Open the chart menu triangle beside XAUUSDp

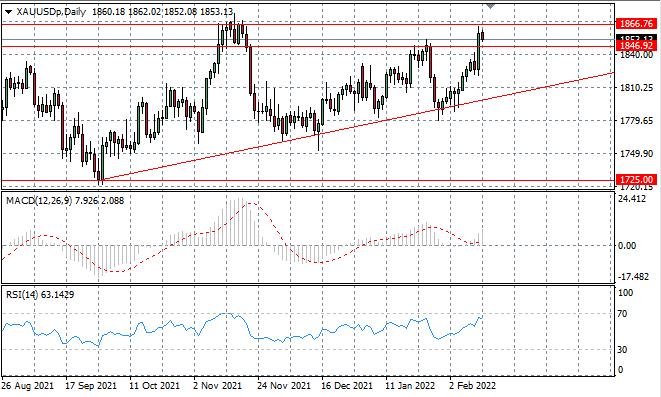coord(8,12)
